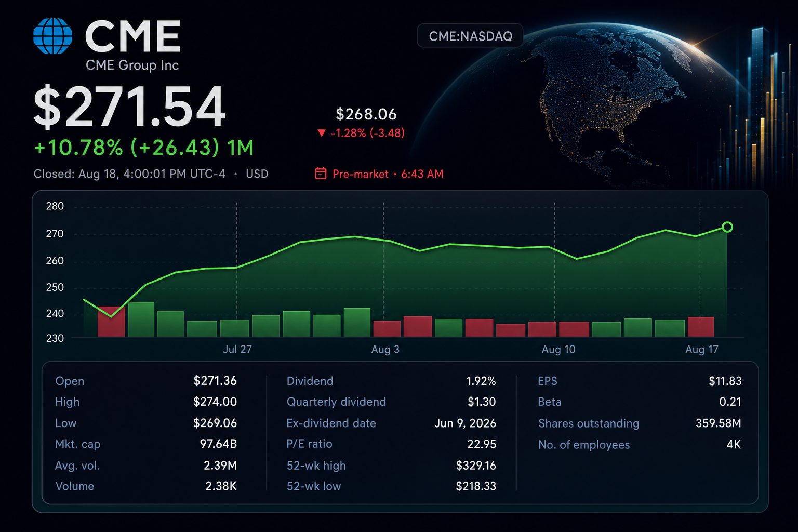The width and height of the screenshot is (798, 532).
Task: Open the CME:NASDAQ ticker badge
Action: [x=470, y=36]
